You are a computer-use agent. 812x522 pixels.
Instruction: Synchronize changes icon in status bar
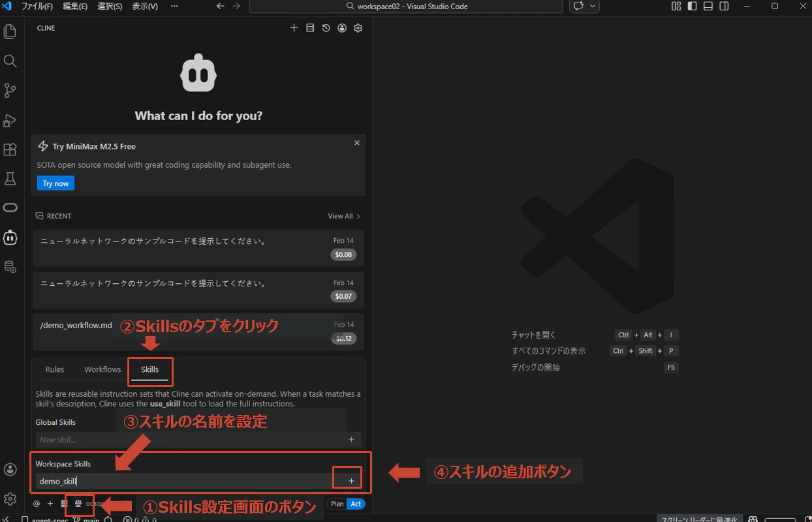point(109,519)
